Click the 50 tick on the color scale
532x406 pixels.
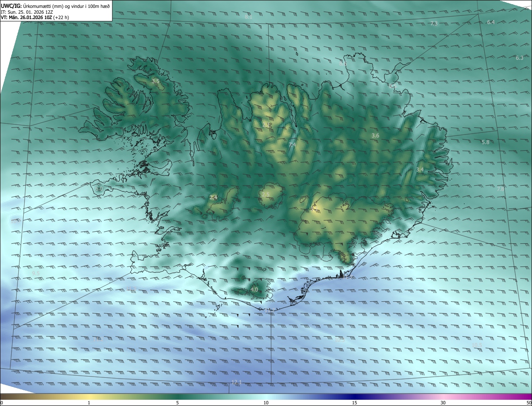[x=529, y=403]
